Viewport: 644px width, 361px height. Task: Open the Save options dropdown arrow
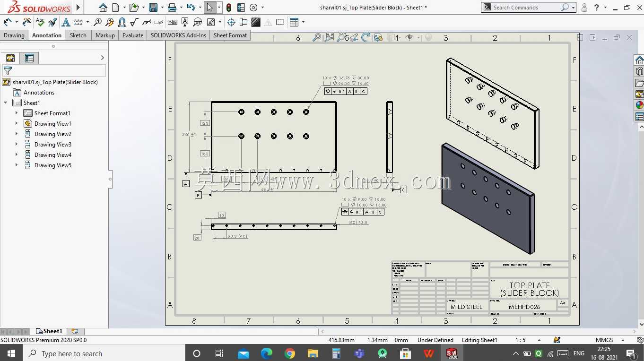[162, 8]
